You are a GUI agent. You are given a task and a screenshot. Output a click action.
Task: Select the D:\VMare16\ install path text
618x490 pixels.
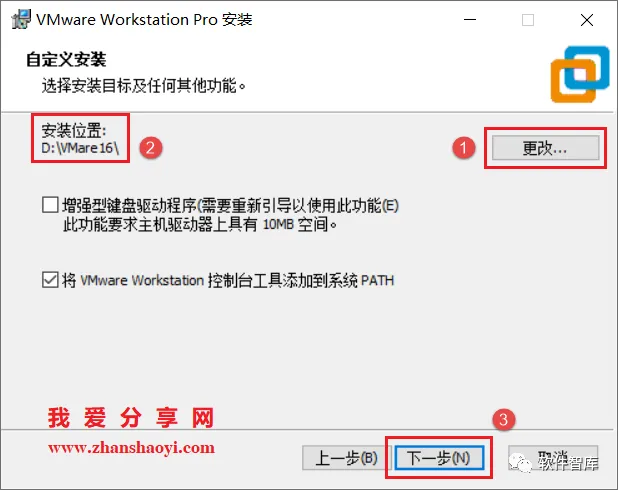(x=80, y=148)
